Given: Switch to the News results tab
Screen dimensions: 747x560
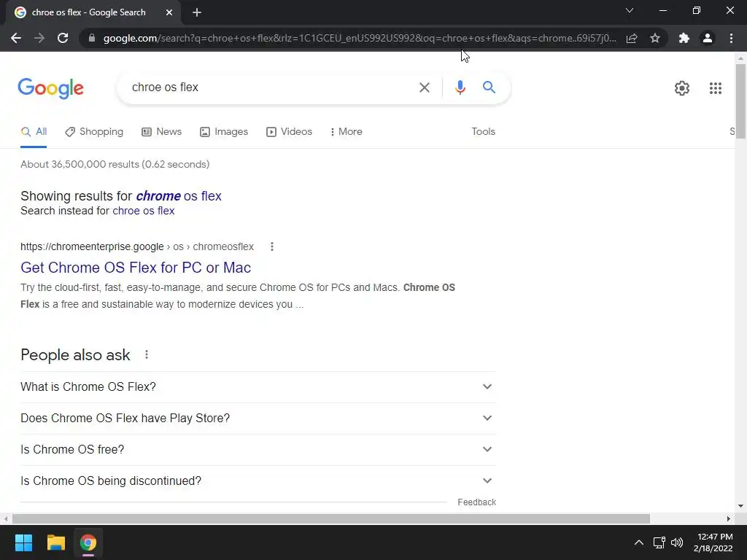Looking at the screenshot, I should point(161,132).
